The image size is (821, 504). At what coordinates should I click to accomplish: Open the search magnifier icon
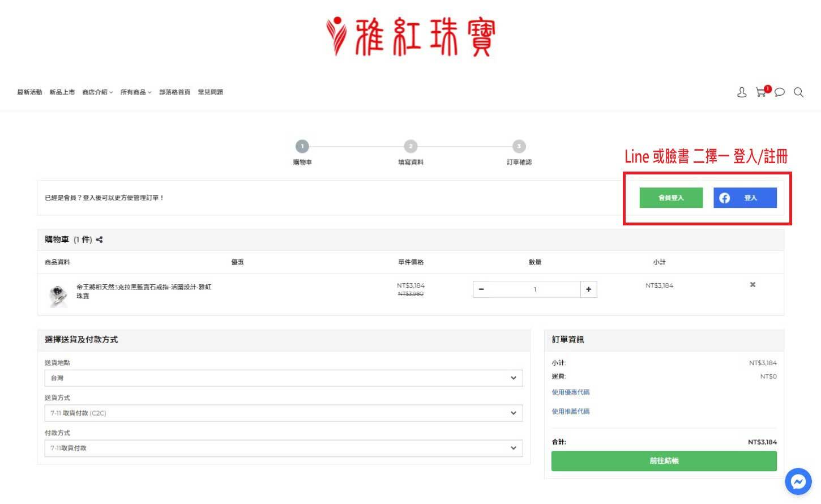click(x=798, y=92)
